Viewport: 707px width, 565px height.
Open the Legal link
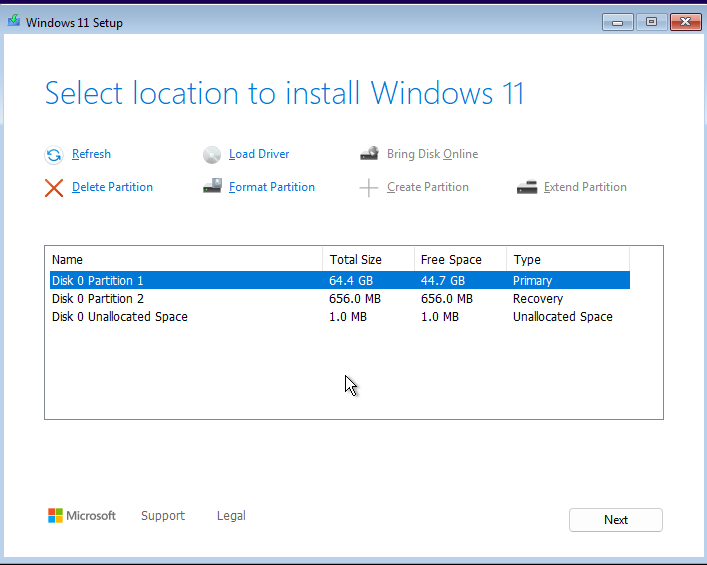tap(231, 516)
